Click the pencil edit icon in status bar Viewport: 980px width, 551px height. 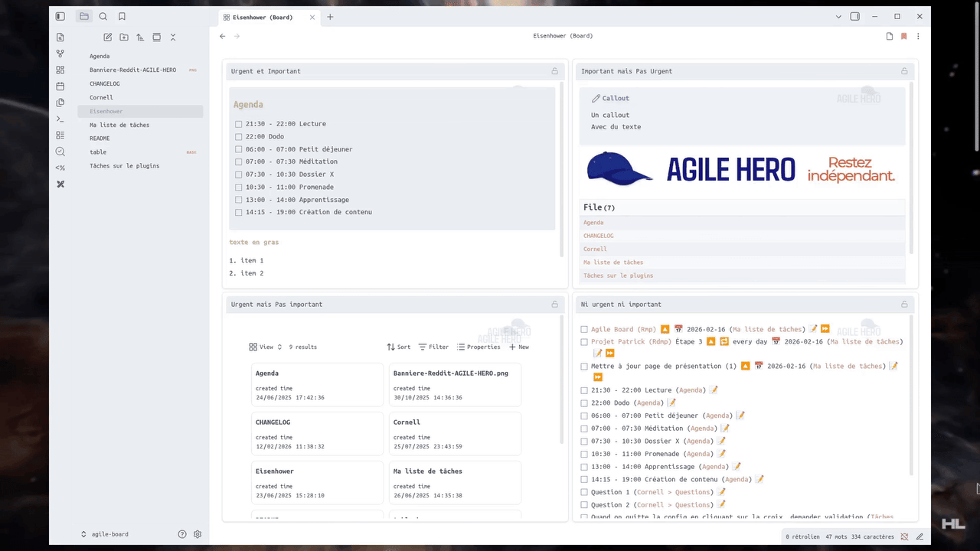(x=920, y=536)
